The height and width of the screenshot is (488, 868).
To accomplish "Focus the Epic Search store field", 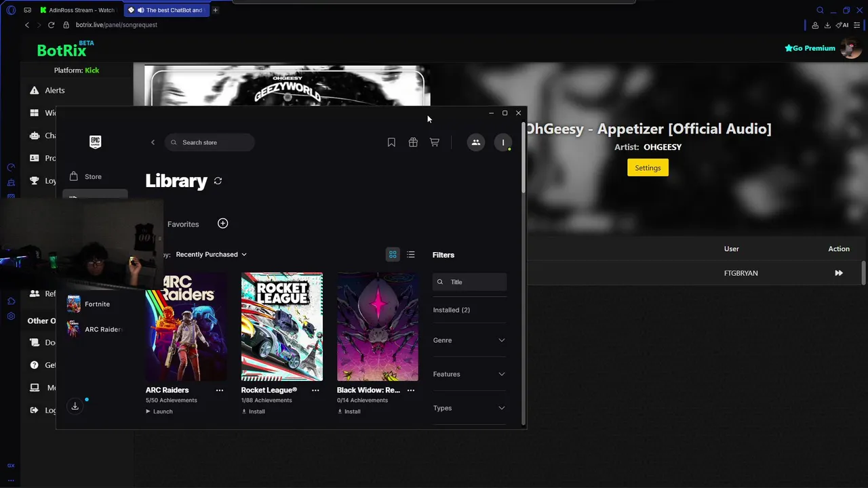I will [210, 142].
